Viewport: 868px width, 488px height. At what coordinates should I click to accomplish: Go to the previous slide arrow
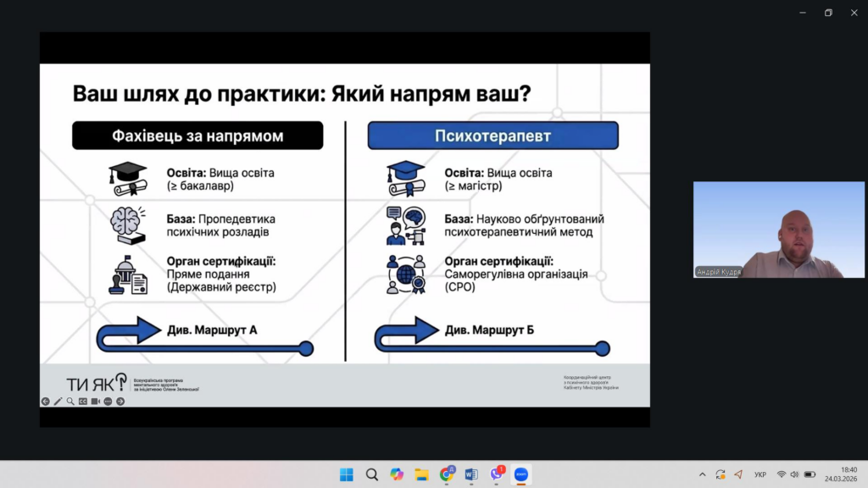coord(46,402)
